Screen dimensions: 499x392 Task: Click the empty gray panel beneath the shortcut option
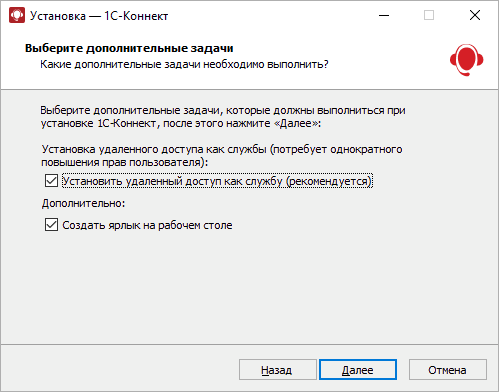(249, 287)
